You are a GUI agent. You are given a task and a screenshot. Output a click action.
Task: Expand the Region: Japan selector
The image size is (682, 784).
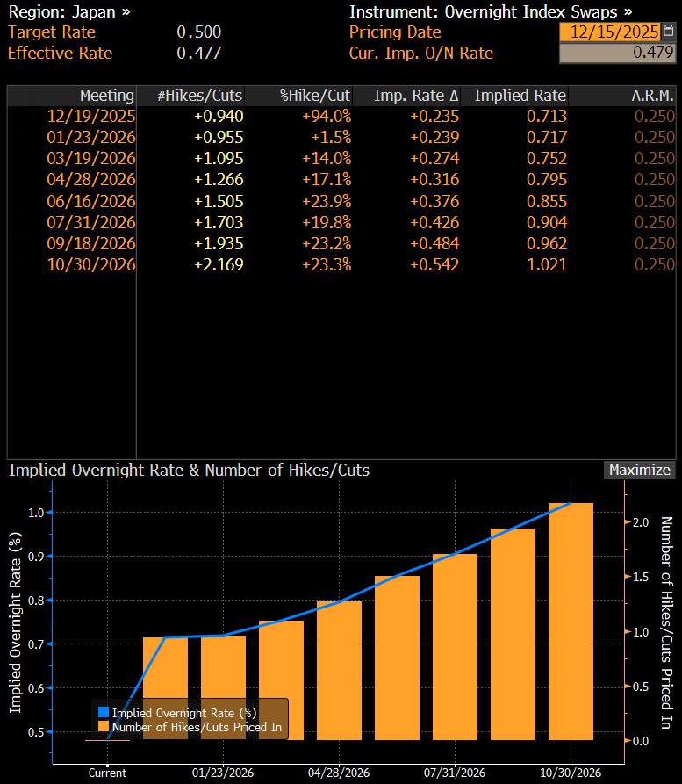pyautogui.click(x=68, y=11)
